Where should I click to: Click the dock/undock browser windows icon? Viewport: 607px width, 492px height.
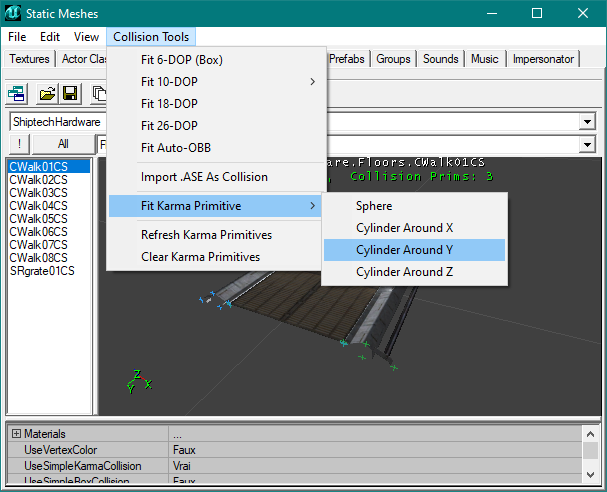click(16, 93)
